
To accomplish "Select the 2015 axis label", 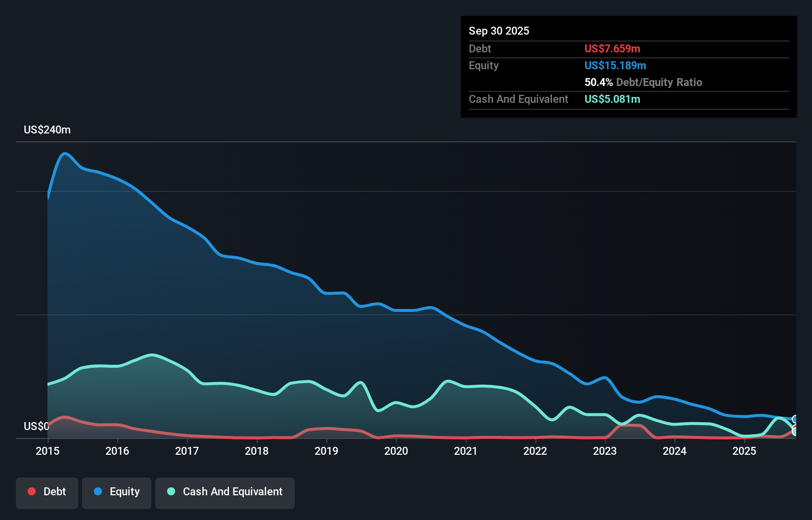I will click(x=46, y=451).
